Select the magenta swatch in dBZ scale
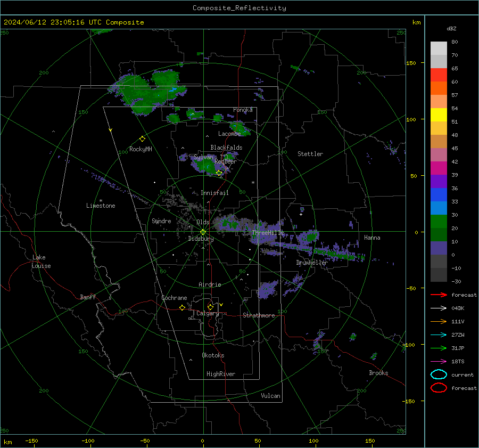The height and width of the screenshot is (448, 479). tap(439, 168)
